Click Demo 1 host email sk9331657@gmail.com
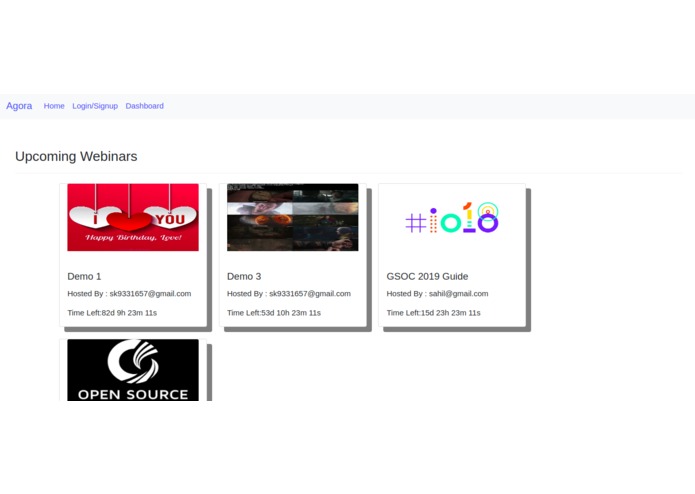695x494 pixels. coord(150,294)
